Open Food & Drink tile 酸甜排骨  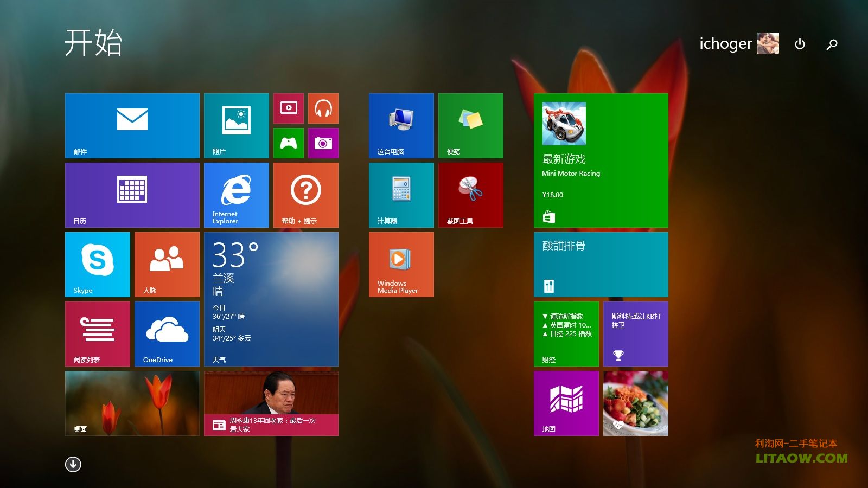coord(601,265)
